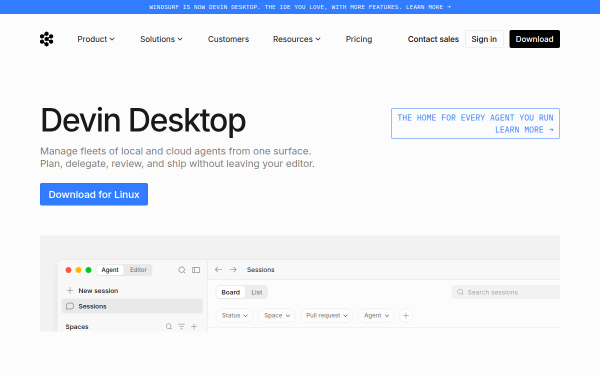Image resolution: width=600 pixels, height=375 pixels.
Task: Open the Agent filter dropdown
Action: (x=376, y=315)
